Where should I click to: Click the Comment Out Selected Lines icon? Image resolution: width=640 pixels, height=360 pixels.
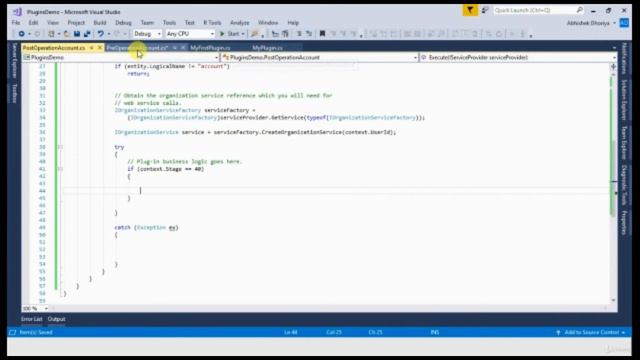[x=299, y=34]
